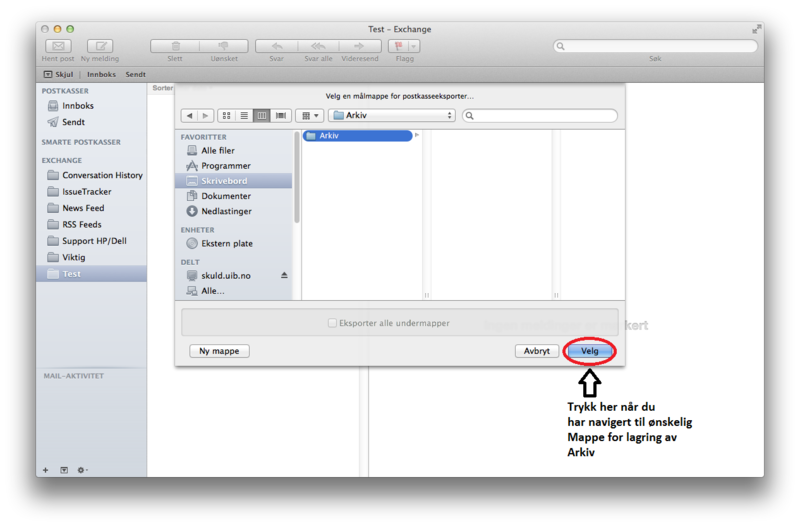Forward using the Videresend arrow
Screen dimensions: 800x527
[x=359, y=46]
